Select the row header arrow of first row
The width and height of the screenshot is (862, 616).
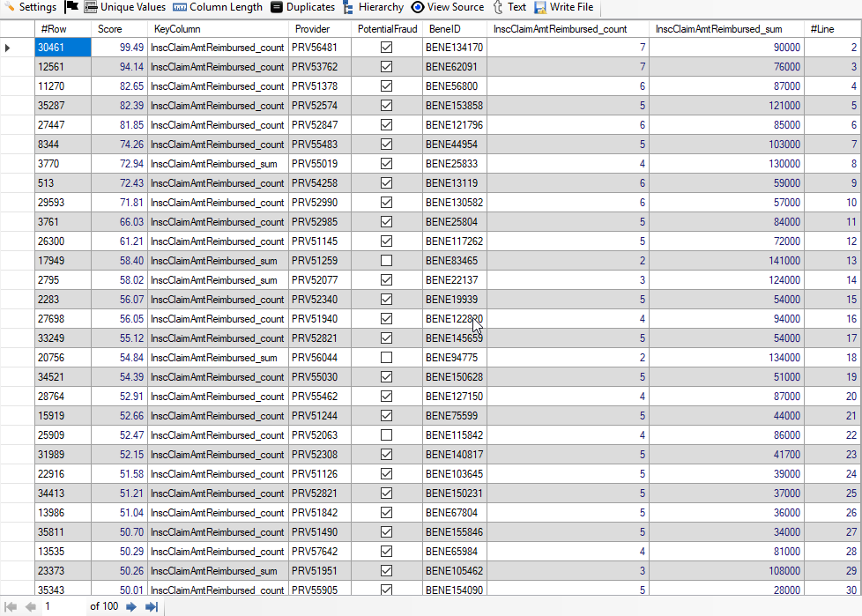coord(9,48)
